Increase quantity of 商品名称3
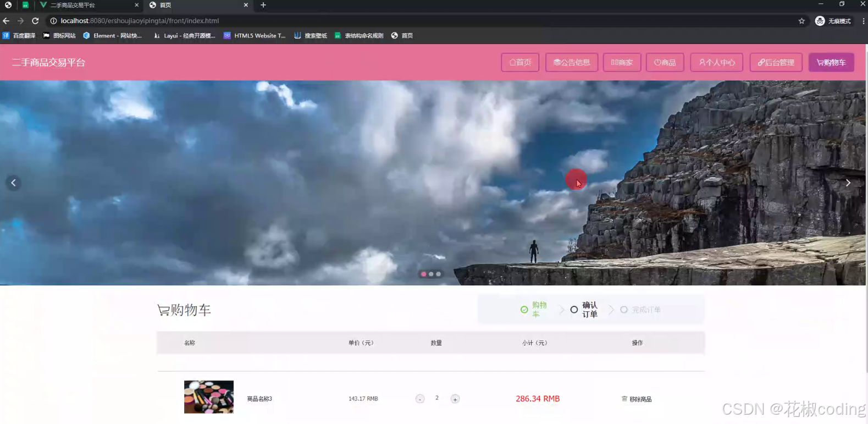Screen dimensions: 868x424 point(455,399)
